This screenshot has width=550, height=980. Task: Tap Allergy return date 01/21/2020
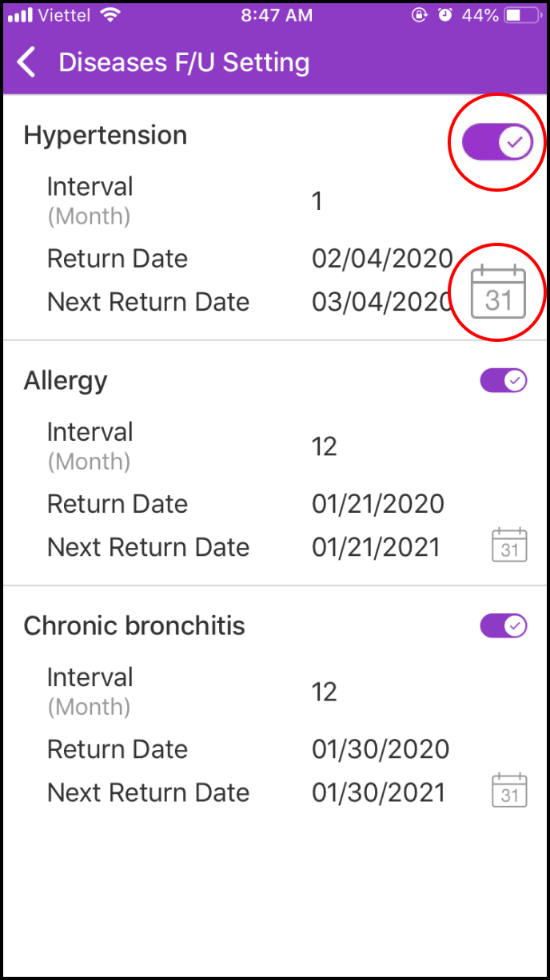[378, 504]
